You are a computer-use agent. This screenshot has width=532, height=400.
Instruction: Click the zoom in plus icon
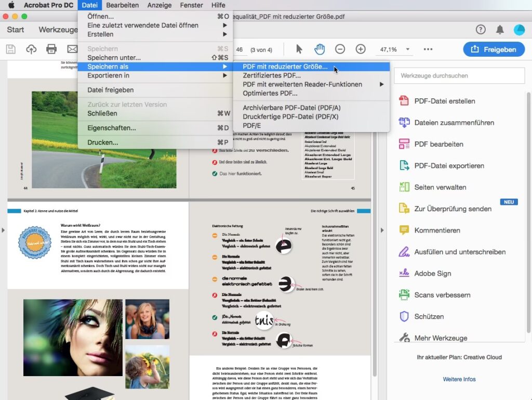pos(361,49)
